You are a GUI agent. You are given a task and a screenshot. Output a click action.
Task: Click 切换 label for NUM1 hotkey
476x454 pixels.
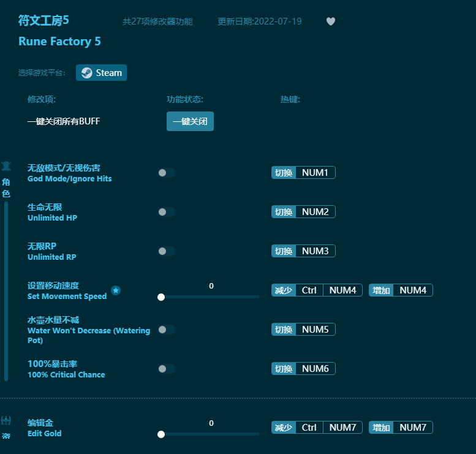click(x=284, y=173)
